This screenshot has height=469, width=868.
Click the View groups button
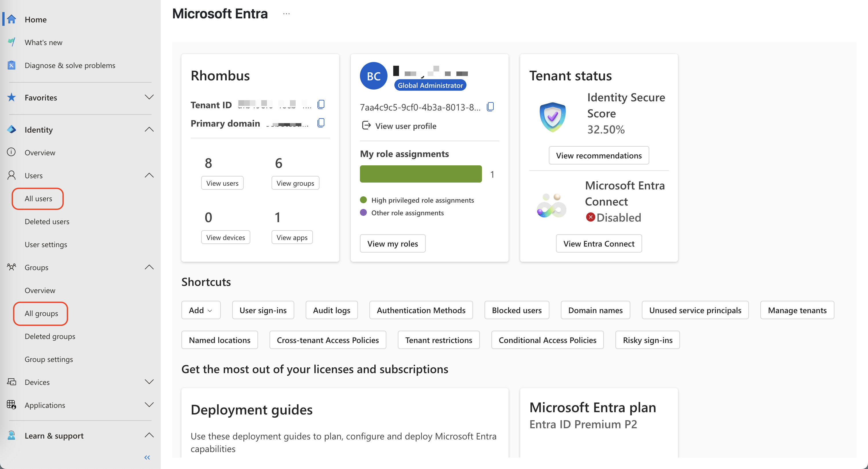click(x=295, y=183)
